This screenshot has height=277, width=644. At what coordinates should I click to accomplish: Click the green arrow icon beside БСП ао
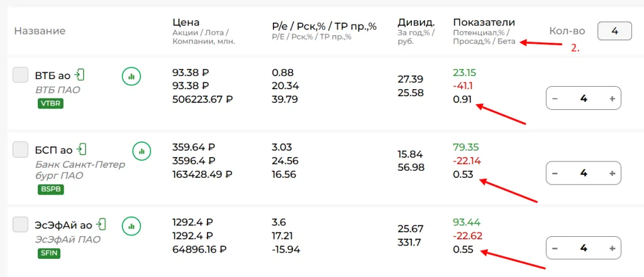tap(81, 149)
